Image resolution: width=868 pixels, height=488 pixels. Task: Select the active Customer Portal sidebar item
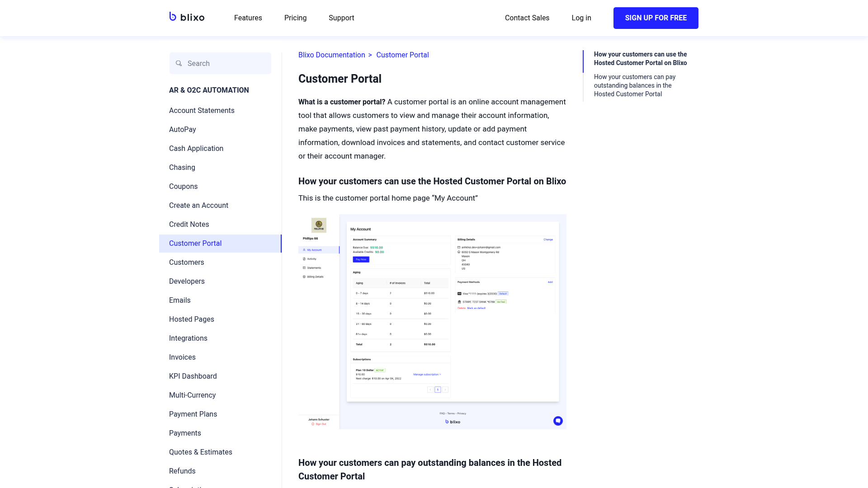click(x=220, y=244)
